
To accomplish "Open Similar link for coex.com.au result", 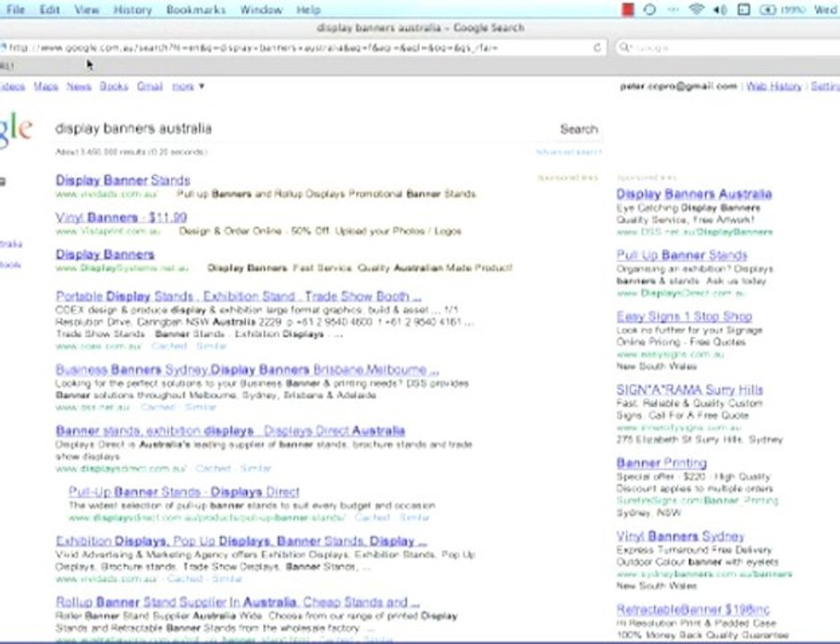I will click(211, 346).
